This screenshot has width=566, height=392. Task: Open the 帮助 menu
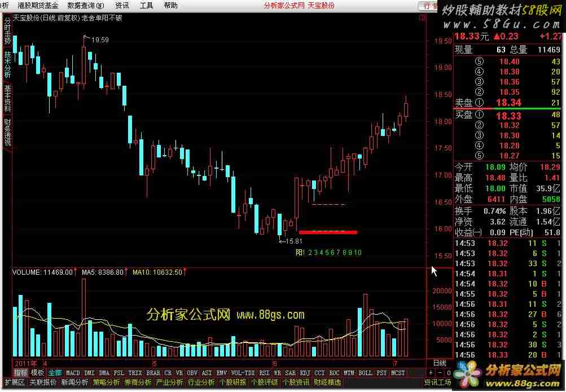(x=171, y=6)
